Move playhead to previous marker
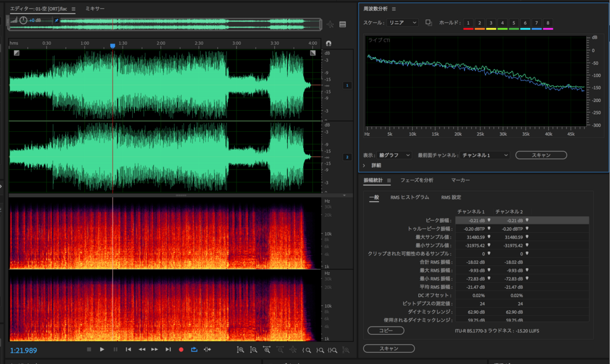 point(129,350)
